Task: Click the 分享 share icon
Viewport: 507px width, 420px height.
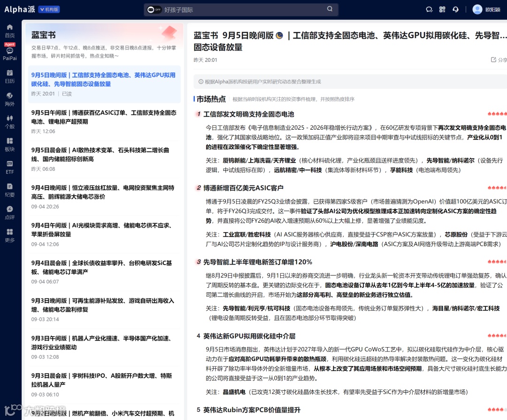Action: click(x=498, y=60)
